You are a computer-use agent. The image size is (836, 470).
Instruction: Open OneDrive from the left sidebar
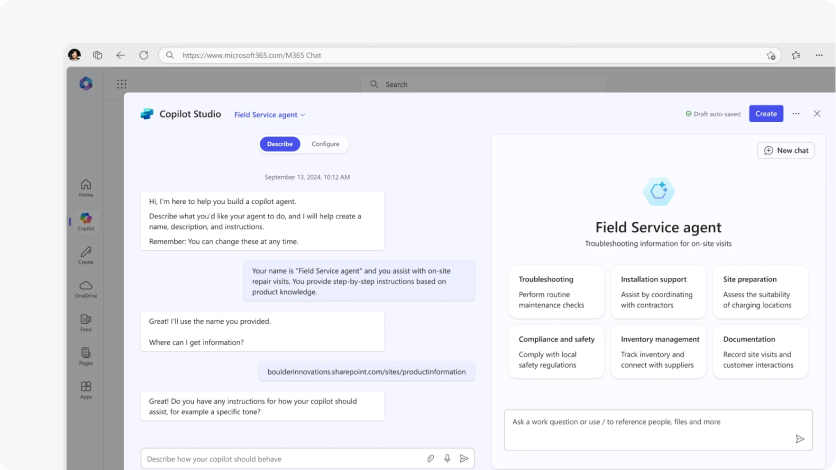click(86, 288)
